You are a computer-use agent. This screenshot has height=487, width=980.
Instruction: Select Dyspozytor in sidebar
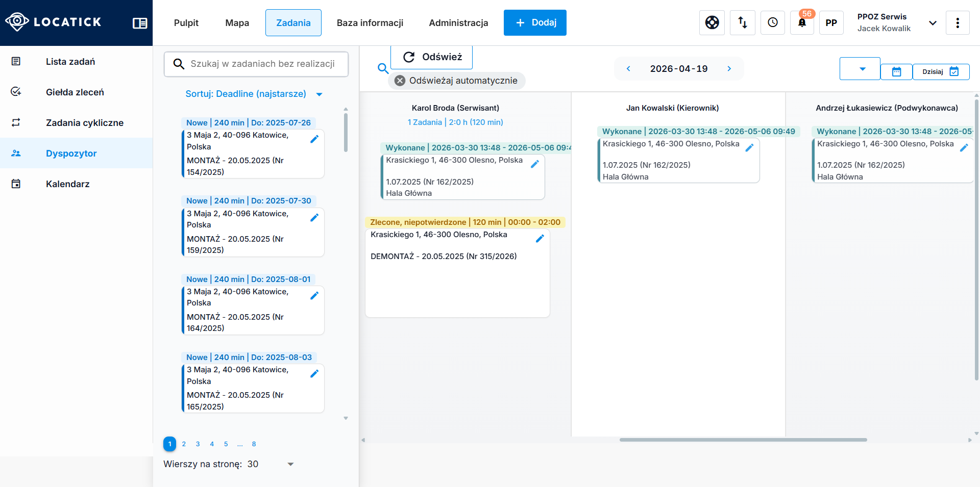[x=77, y=153]
